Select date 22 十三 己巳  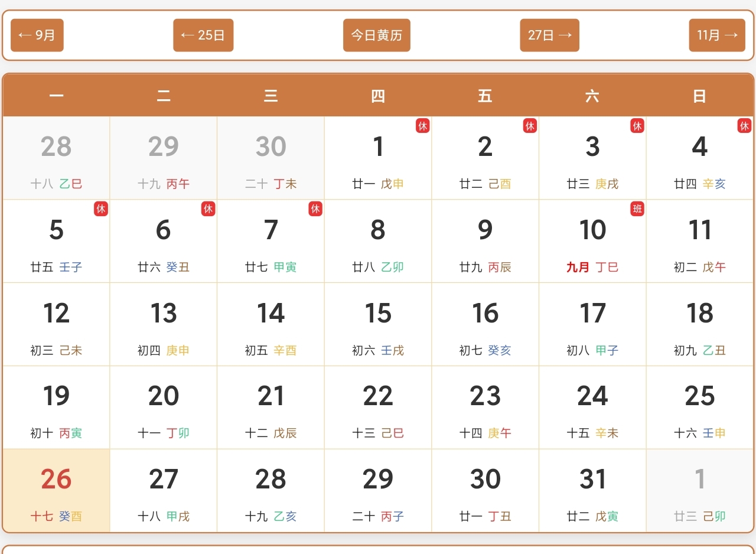pos(378,408)
